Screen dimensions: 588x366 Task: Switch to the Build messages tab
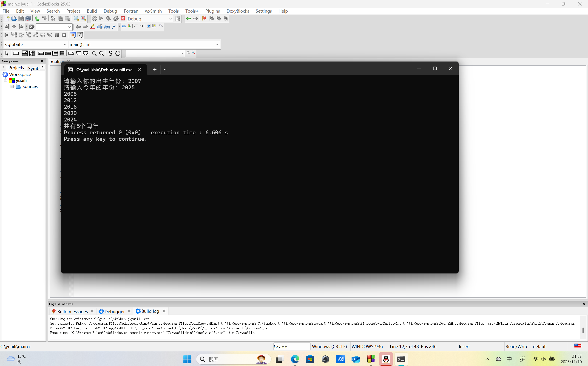coord(72,311)
